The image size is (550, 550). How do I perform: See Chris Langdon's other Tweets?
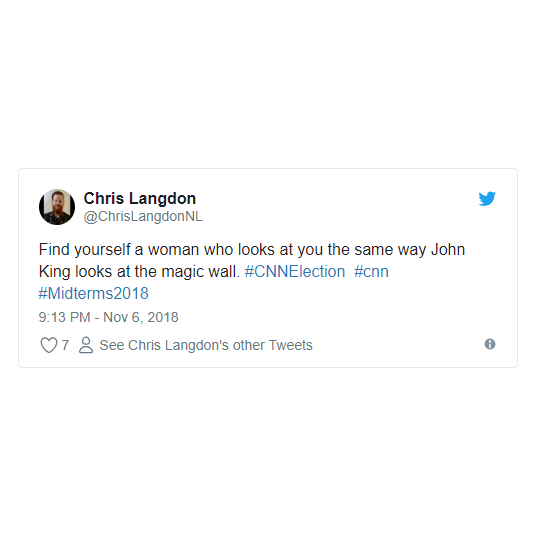coord(206,345)
